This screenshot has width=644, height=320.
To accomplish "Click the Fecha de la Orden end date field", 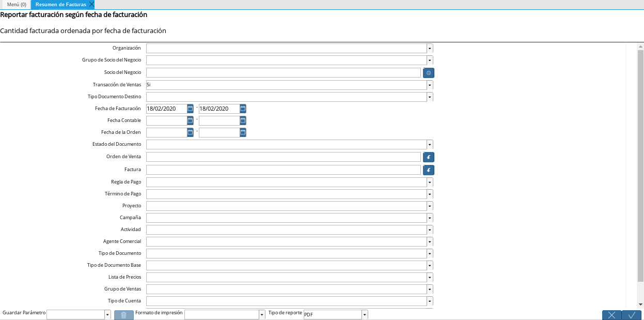I will click(x=219, y=132).
